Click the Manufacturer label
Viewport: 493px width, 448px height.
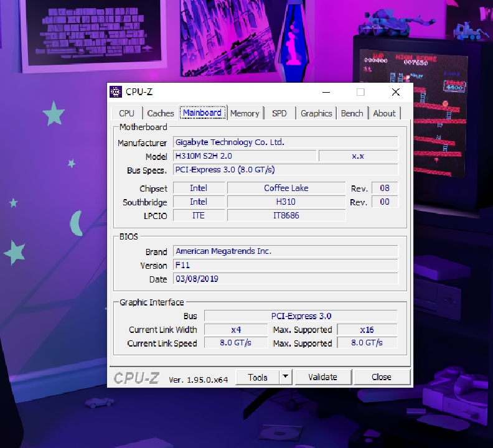pos(142,143)
